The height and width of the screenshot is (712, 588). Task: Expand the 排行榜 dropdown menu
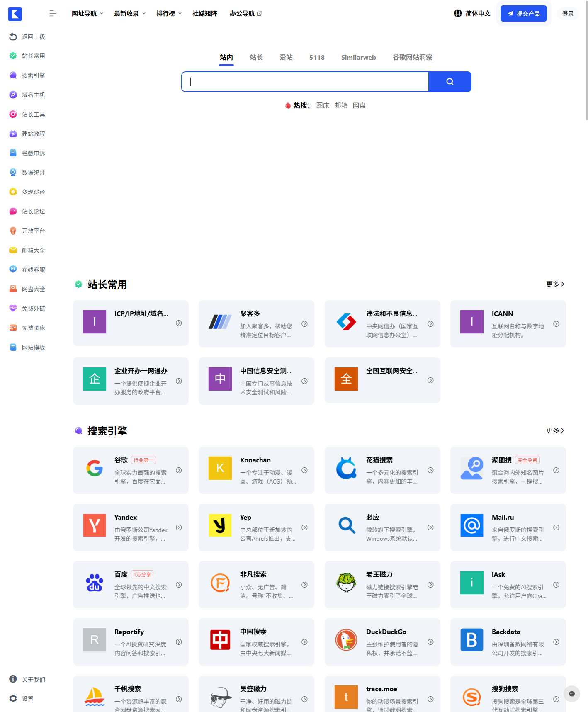[169, 14]
